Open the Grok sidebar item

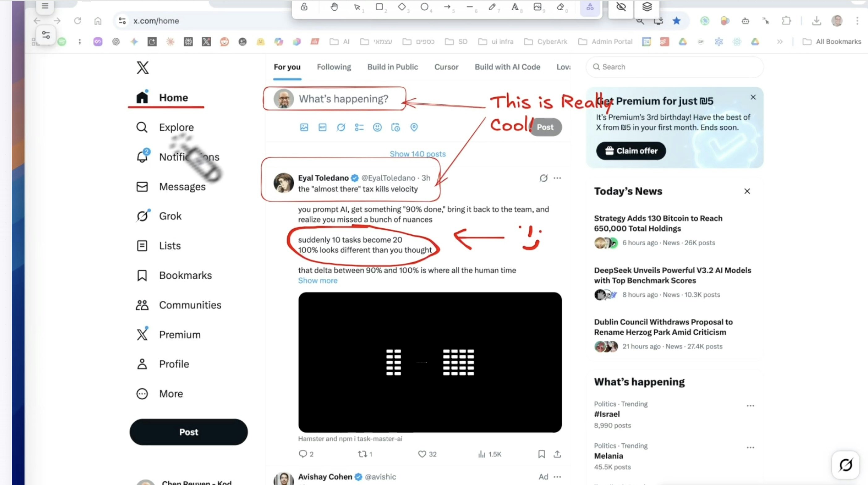coord(170,216)
